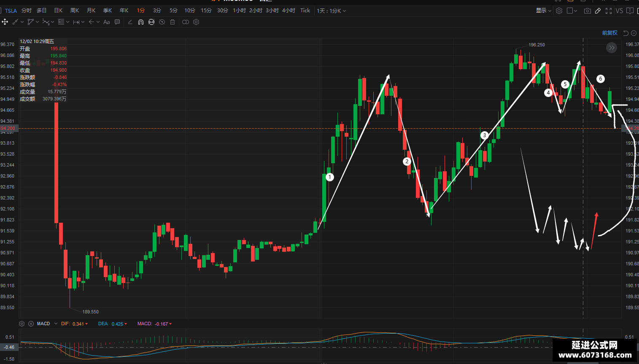
Task: Toggle hide all drawings eye icon
Action: (162, 22)
